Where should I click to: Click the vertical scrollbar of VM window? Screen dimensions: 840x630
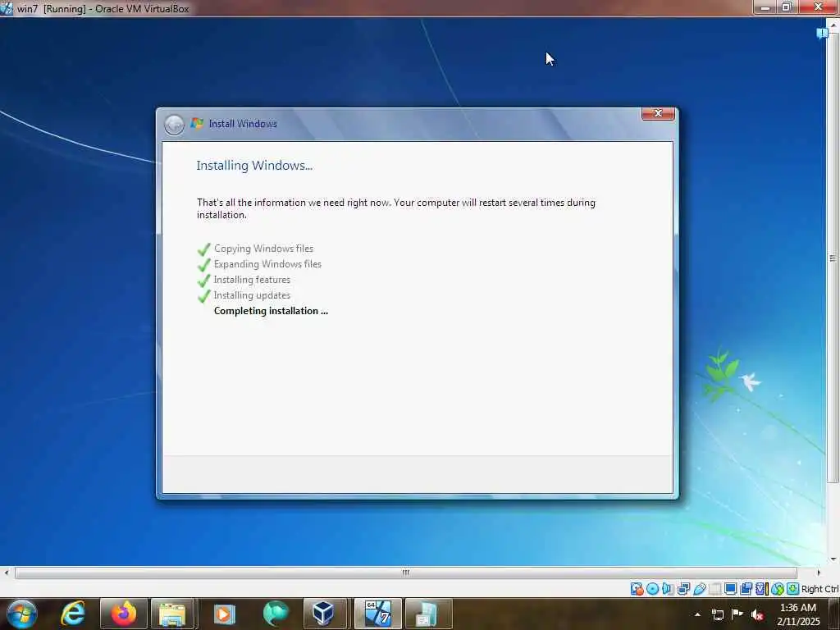pos(833,258)
